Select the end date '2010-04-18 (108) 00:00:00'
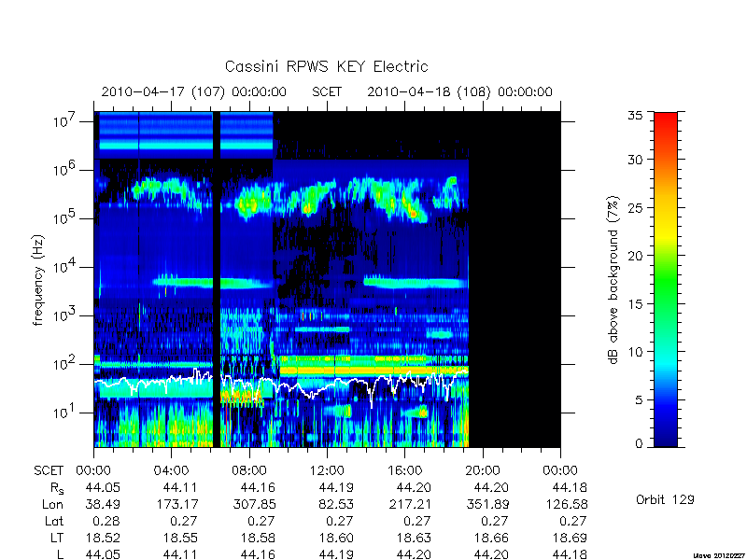Screen dimensions: 747x560 pos(459,91)
